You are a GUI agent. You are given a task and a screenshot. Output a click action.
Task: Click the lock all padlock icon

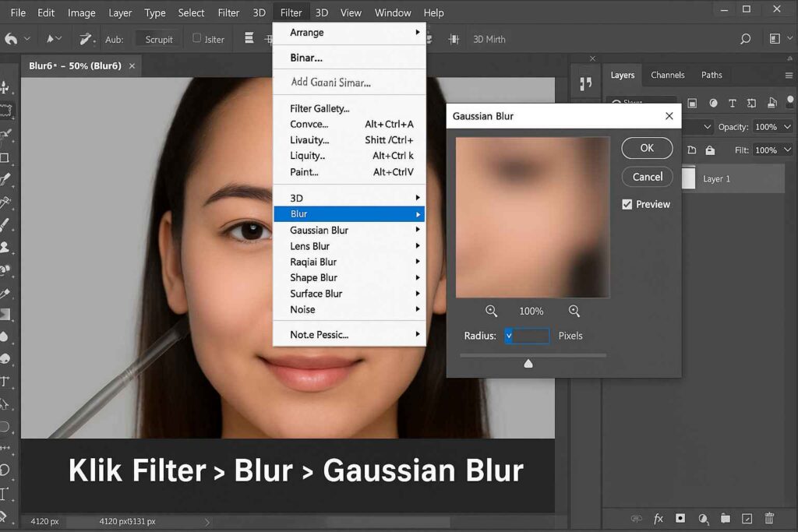(710, 150)
